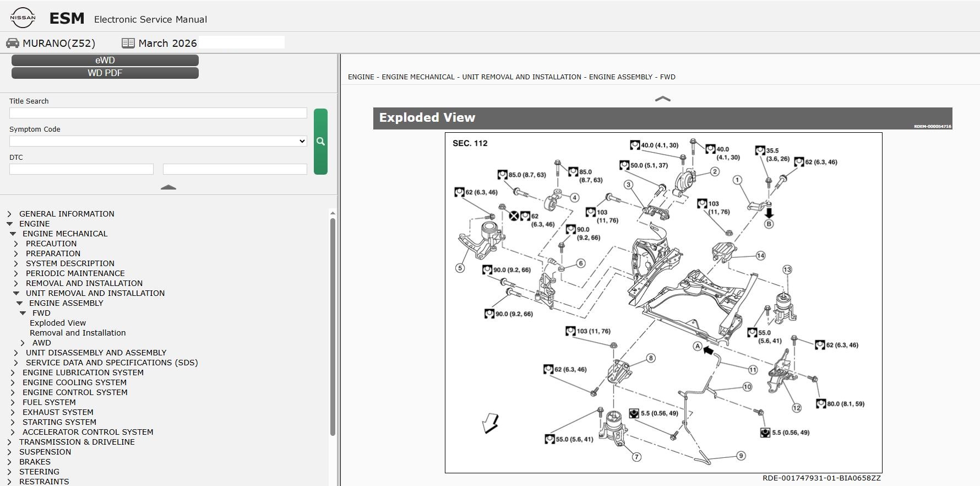Expand ENGINE CONTROL SYSTEM node

[x=13, y=392]
